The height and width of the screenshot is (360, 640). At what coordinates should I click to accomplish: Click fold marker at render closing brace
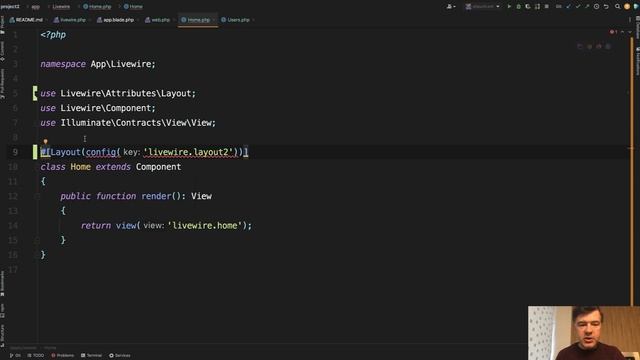pyautogui.click(x=37, y=240)
